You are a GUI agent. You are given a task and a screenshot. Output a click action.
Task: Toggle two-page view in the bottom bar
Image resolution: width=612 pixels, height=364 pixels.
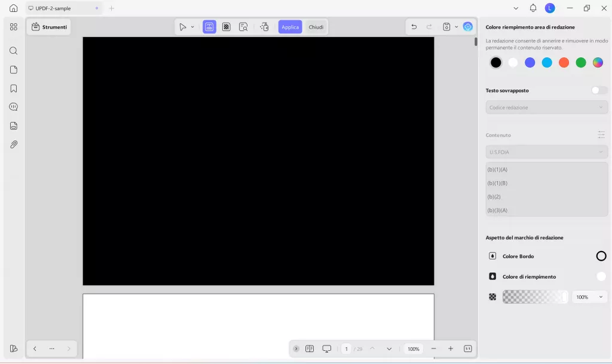point(310,348)
